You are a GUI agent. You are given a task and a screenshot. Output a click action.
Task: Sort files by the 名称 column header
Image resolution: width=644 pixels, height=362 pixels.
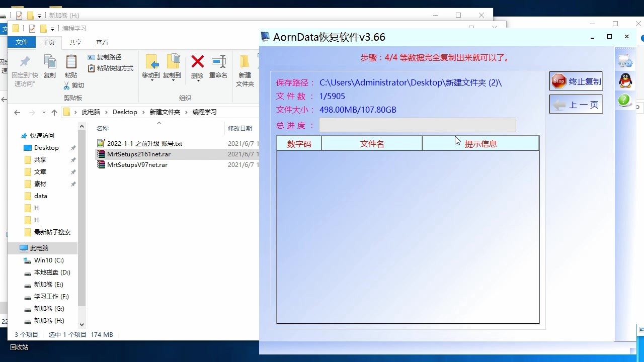click(103, 128)
